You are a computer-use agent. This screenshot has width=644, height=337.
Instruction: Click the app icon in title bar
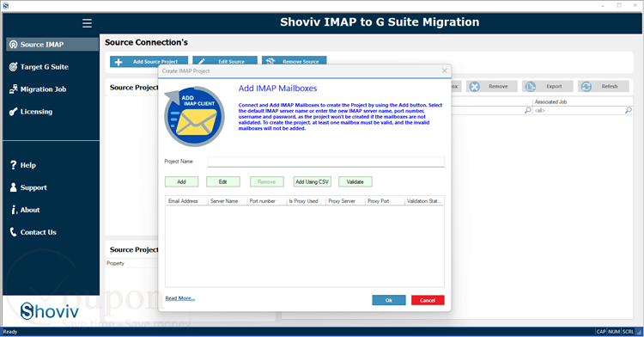(x=6, y=6)
